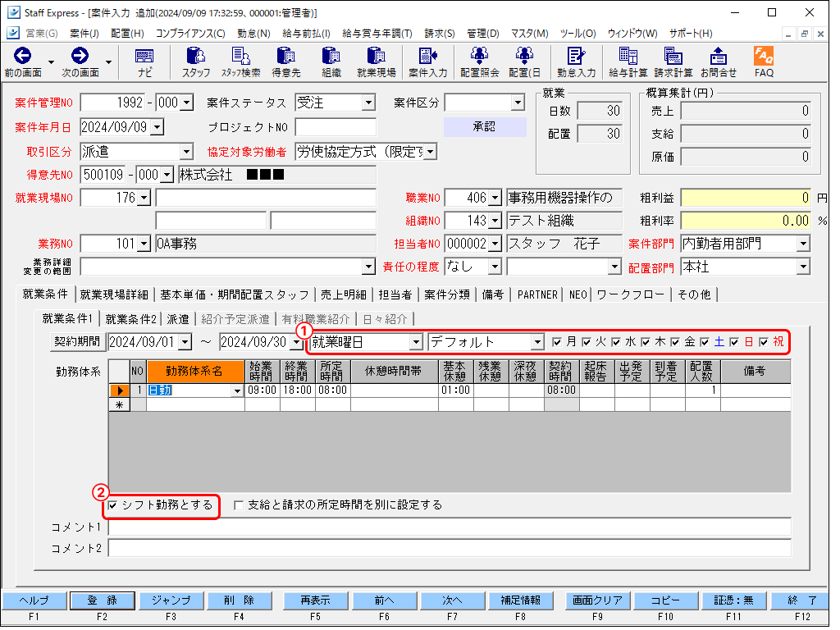The height and width of the screenshot is (630, 840).
Task: Open the 配置照会 toolbar icon
Action: 479,62
